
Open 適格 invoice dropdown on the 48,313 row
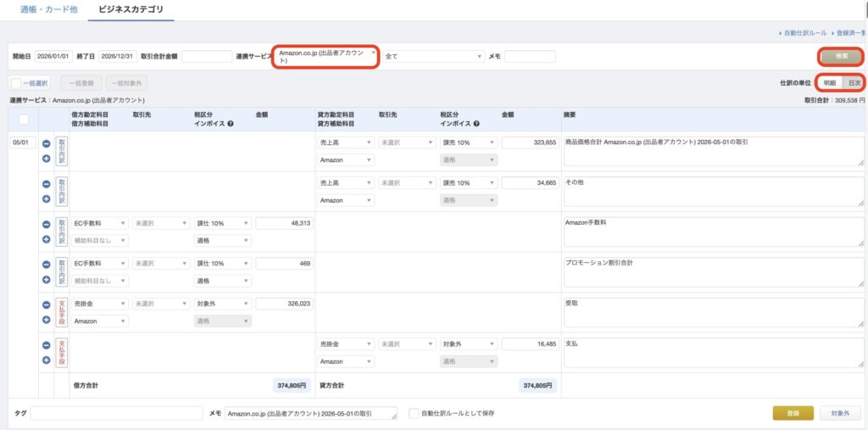pyautogui.click(x=223, y=241)
